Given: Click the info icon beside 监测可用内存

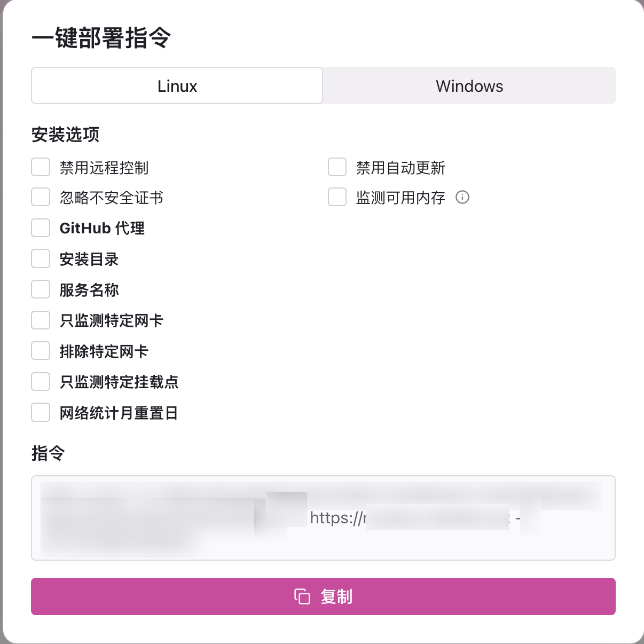Looking at the screenshot, I should [462, 198].
